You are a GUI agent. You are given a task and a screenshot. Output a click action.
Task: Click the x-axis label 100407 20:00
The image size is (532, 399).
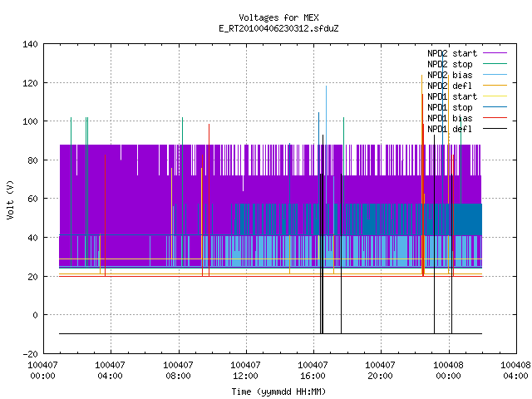(x=381, y=371)
